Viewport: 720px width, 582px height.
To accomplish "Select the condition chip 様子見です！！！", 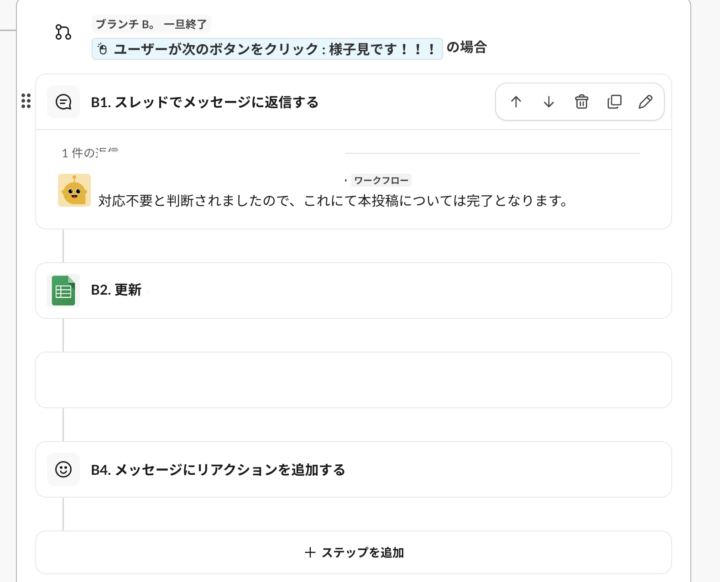I will click(x=267, y=48).
